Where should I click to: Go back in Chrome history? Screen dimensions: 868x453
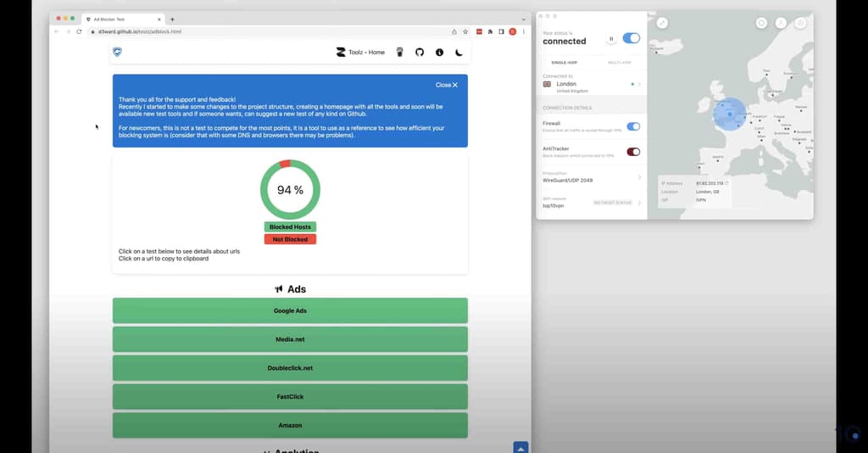[x=57, y=31]
